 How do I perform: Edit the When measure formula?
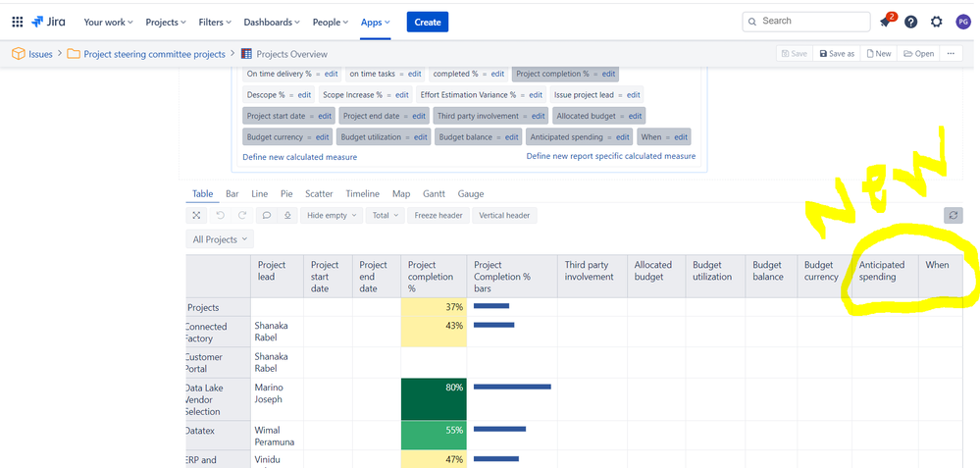(x=681, y=137)
